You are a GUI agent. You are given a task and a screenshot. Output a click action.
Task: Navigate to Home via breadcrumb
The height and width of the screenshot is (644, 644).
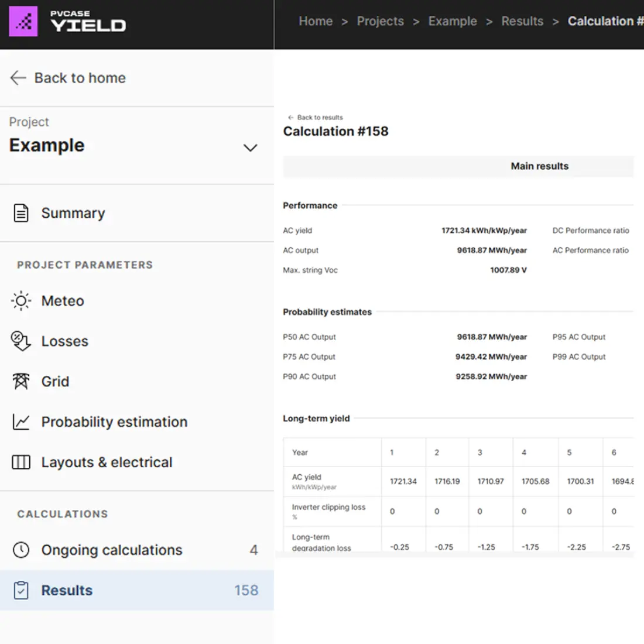tap(316, 21)
